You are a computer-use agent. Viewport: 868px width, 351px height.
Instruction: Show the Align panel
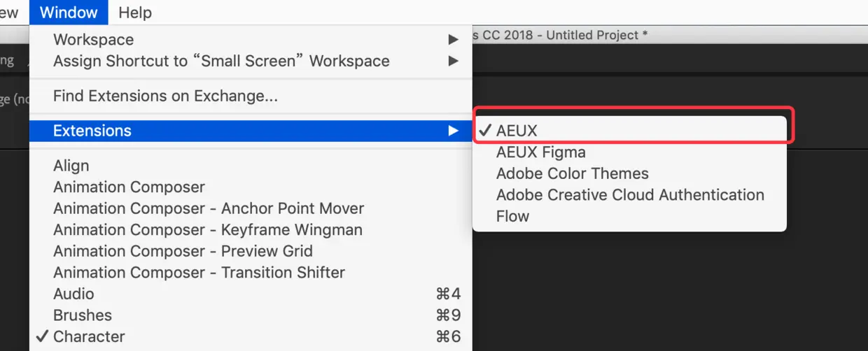(71, 166)
